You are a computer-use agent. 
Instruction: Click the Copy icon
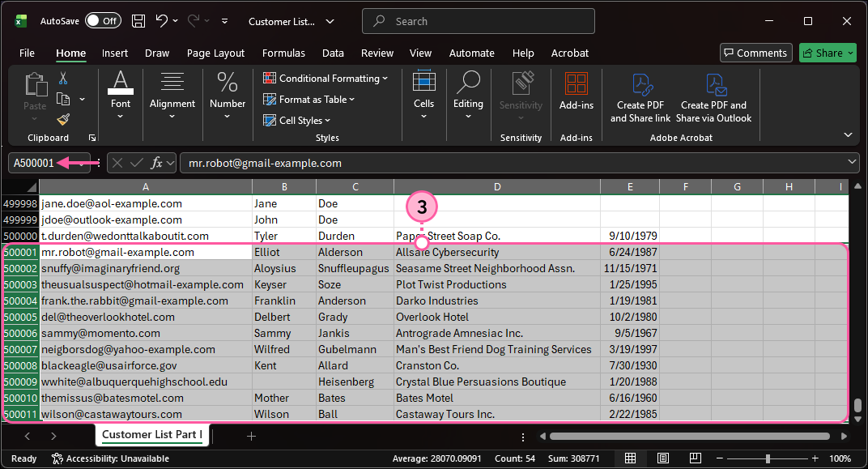[64, 99]
